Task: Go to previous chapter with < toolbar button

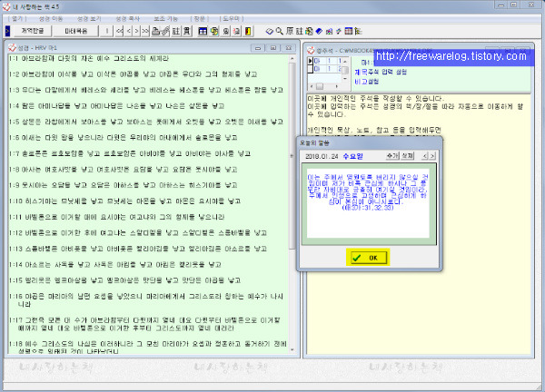Action: (x=129, y=31)
